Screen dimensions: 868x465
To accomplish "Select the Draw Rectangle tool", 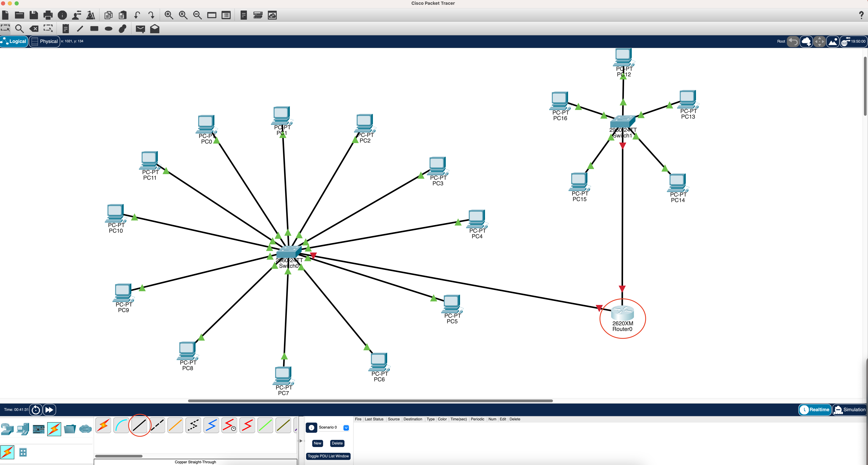I will pos(94,29).
